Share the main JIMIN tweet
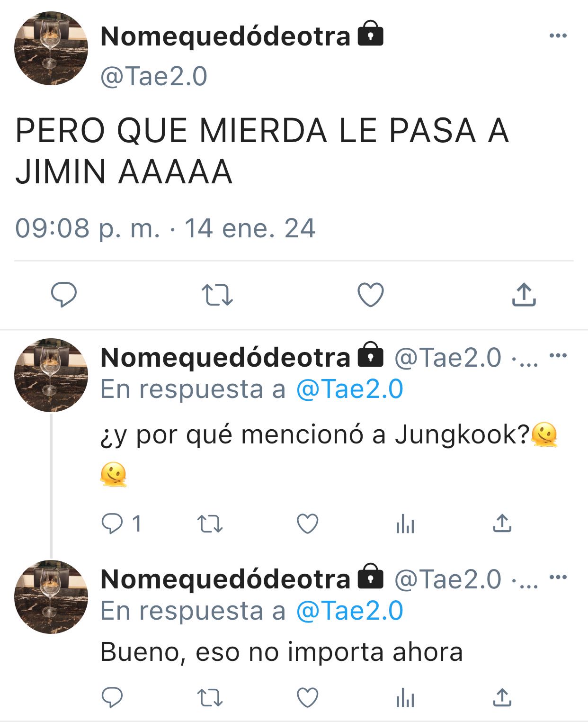 tap(524, 295)
